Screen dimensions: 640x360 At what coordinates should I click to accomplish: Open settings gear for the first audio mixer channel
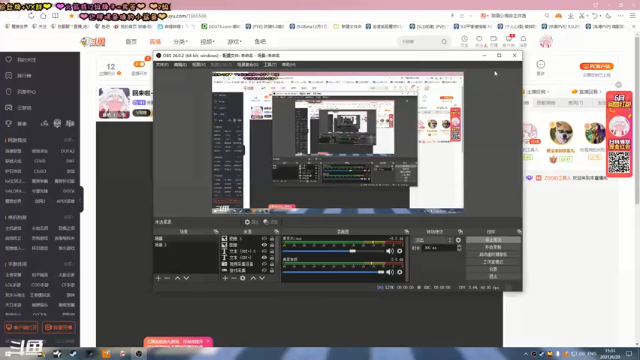click(400, 251)
